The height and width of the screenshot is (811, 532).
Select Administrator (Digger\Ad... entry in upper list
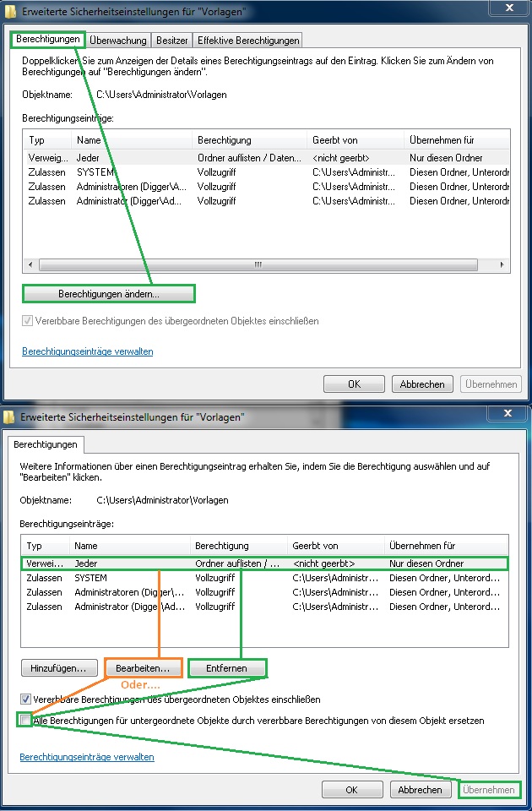point(266,201)
